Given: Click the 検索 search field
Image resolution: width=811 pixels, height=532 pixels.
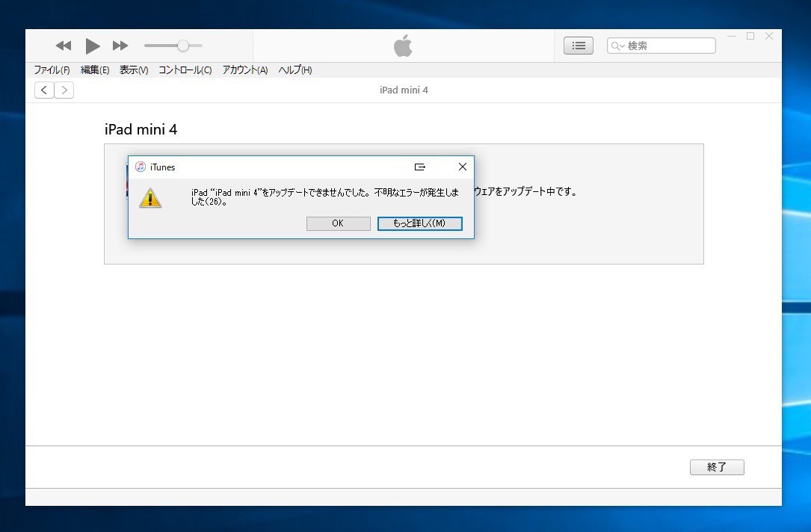Looking at the screenshot, I should (662, 46).
